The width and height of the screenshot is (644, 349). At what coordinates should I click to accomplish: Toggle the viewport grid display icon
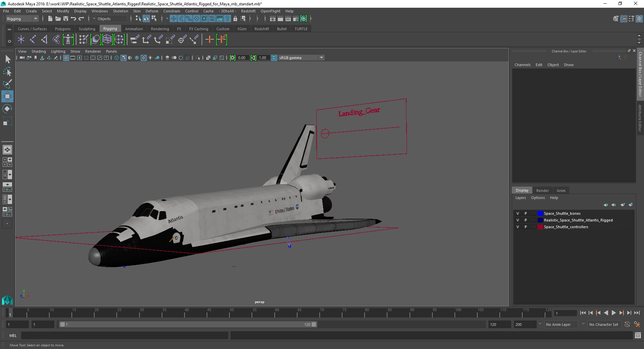(x=66, y=58)
